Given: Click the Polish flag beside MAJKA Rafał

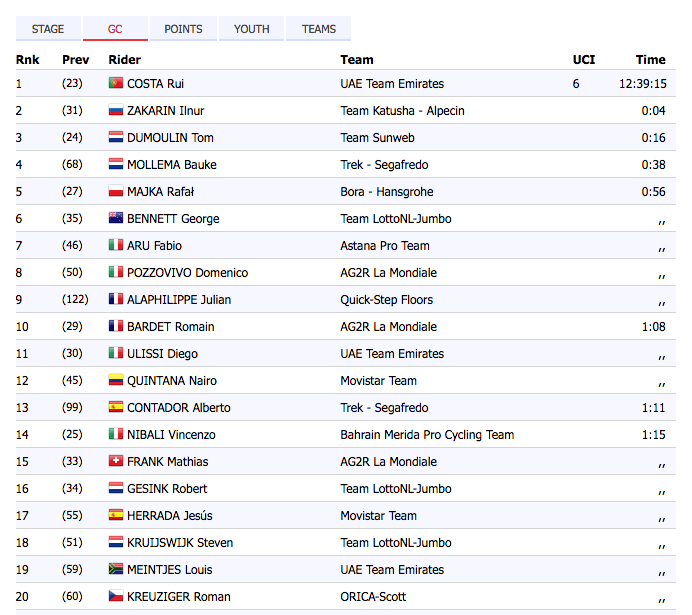Looking at the screenshot, I should [116, 192].
